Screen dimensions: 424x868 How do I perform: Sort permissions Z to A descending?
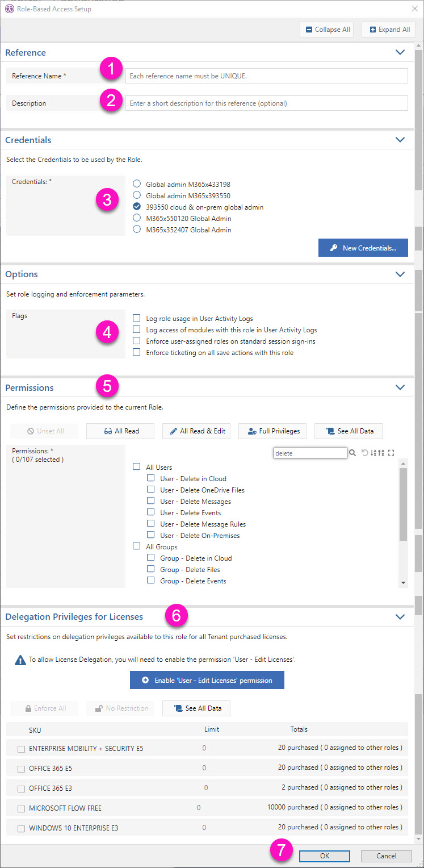[381, 453]
